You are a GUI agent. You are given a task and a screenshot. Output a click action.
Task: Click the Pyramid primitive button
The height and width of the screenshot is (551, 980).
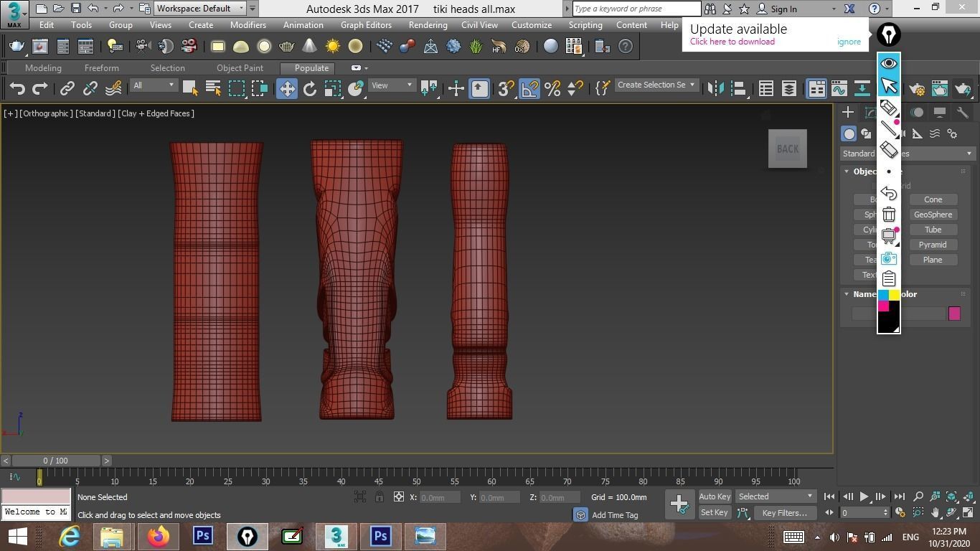click(x=933, y=245)
